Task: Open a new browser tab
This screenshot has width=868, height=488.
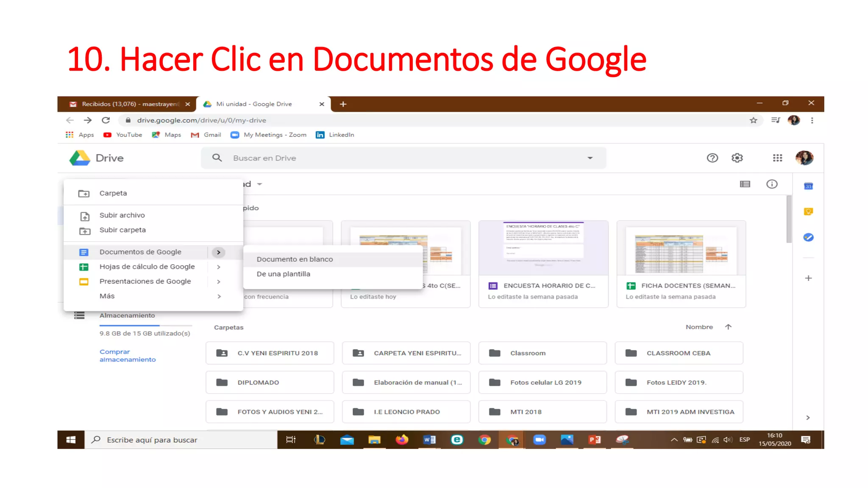Action: pos(343,104)
